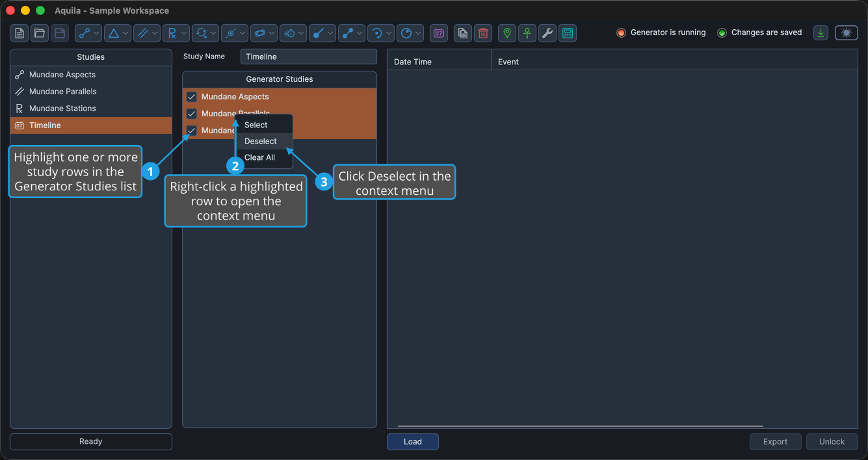Uncheck the Mundane Aspects generator checkbox
Image resolution: width=868 pixels, height=460 pixels.
192,97
